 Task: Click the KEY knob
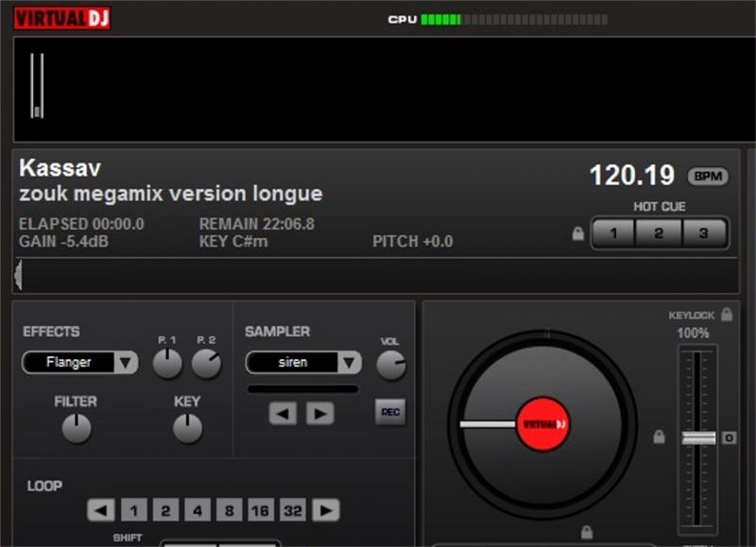point(187,428)
